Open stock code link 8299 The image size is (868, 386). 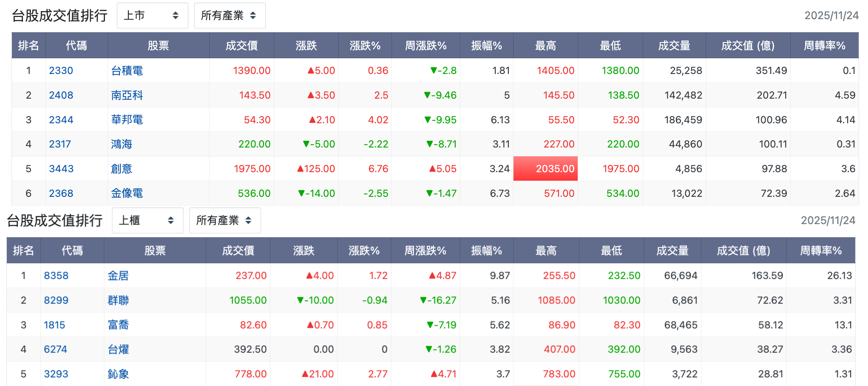coord(56,300)
